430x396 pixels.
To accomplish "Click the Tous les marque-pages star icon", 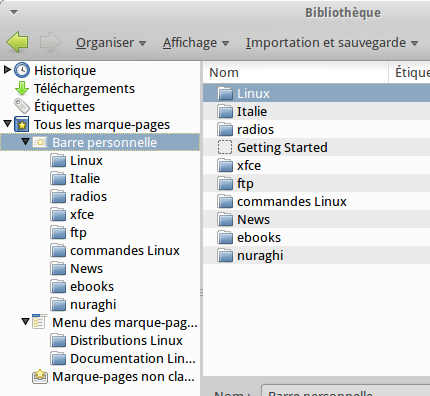I will 22,124.
